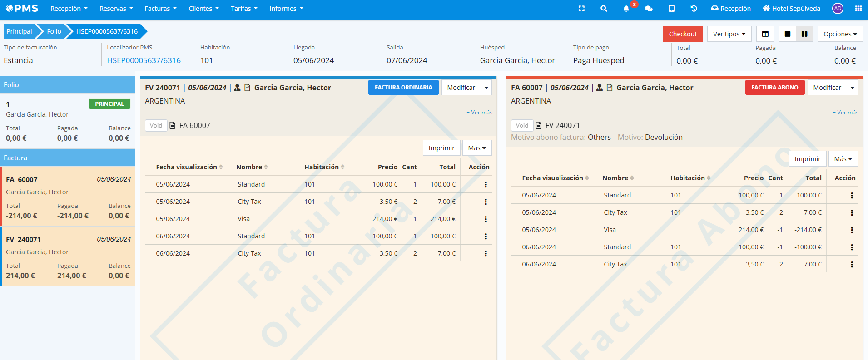Select FA 60007 invoice card in sidebar

pyautogui.click(x=68, y=196)
